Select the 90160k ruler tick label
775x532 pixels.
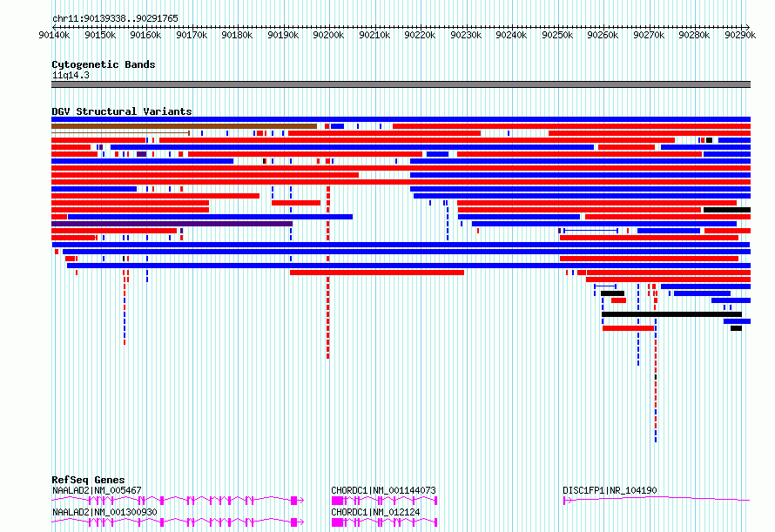(x=145, y=35)
